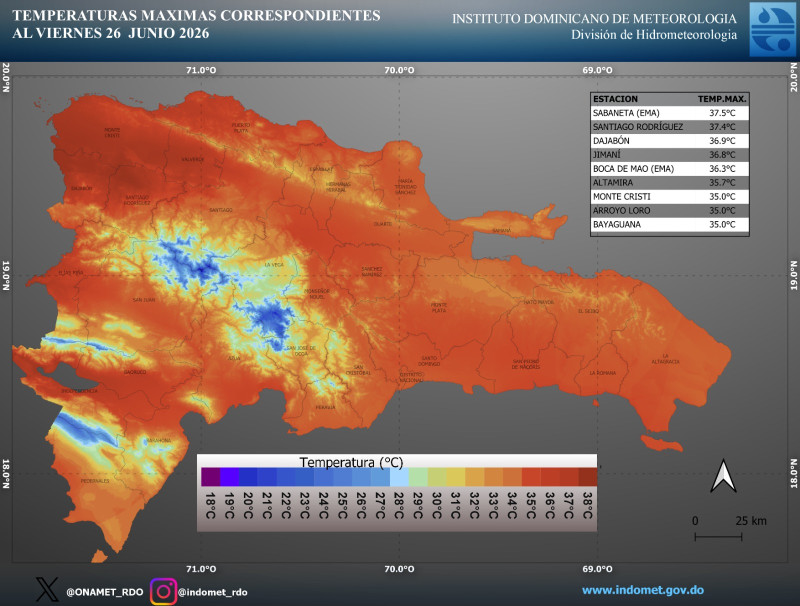This screenshot has width=800, height=606.
Task: Click the SAN PEDRO DE MACORÍS label
Action: point(526,364)
